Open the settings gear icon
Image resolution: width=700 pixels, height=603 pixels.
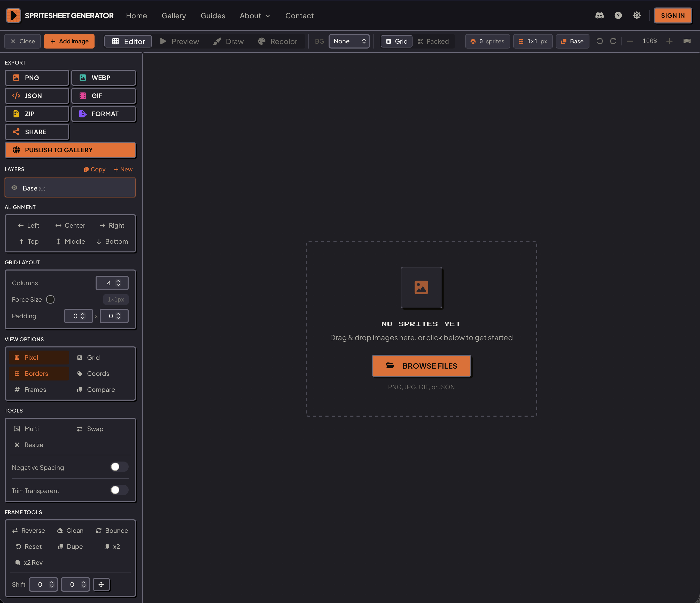[636, 15]
